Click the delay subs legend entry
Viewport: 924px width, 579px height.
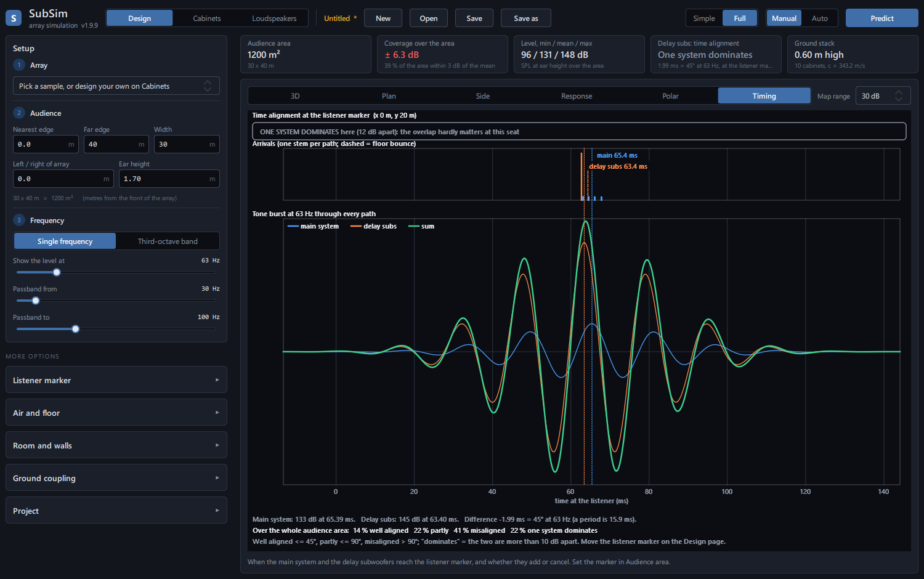(373, 226)
